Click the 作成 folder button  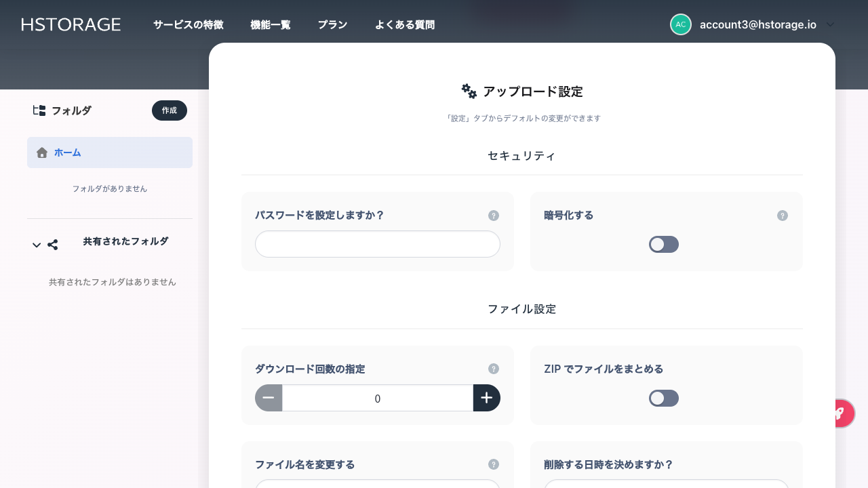coord(170,110)
